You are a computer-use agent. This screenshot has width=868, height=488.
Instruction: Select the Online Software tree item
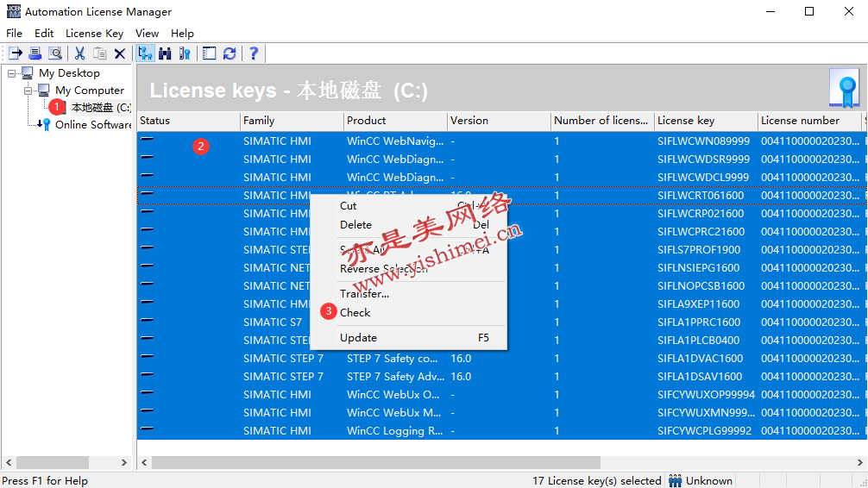point(93,124)
